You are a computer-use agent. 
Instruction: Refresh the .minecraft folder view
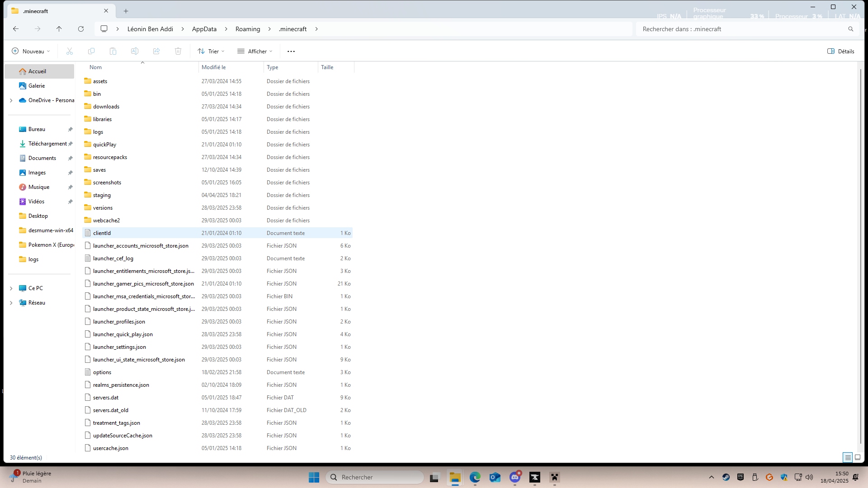tap(81, 29)
